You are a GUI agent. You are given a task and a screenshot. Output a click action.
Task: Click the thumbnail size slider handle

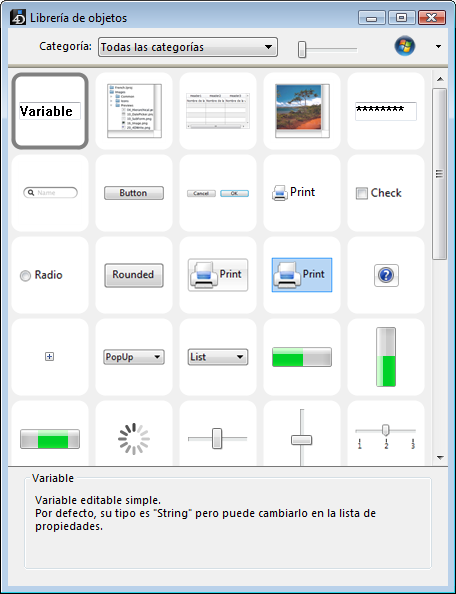[302, 49]
